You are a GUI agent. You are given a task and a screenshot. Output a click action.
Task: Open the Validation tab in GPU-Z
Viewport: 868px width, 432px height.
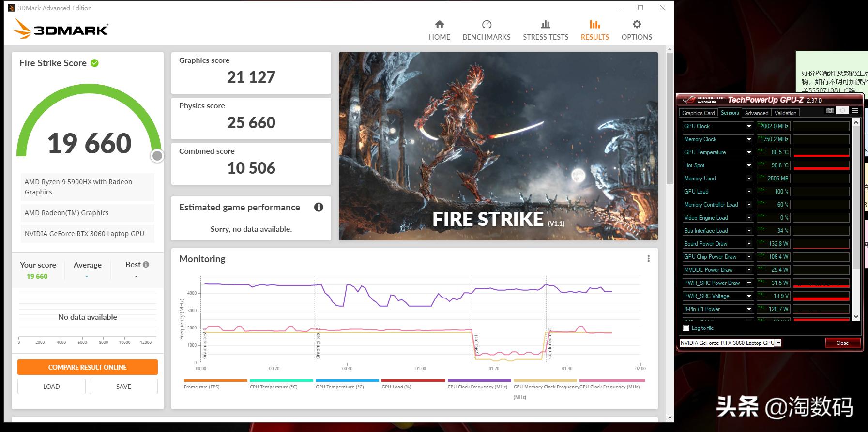pos(785,113)
